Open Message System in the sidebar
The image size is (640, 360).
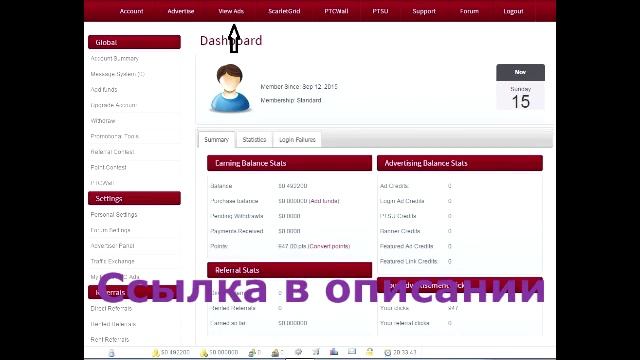(x=118, y=74)
